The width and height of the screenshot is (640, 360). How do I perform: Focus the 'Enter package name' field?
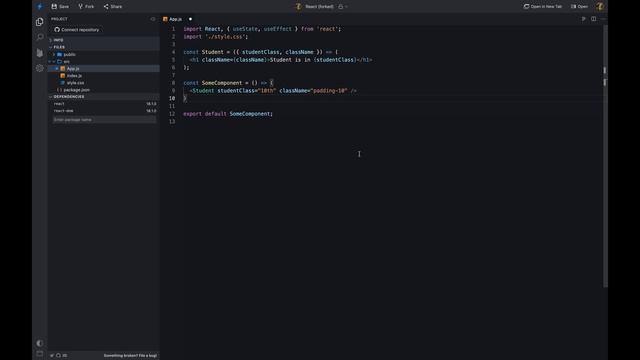point(104,120)
